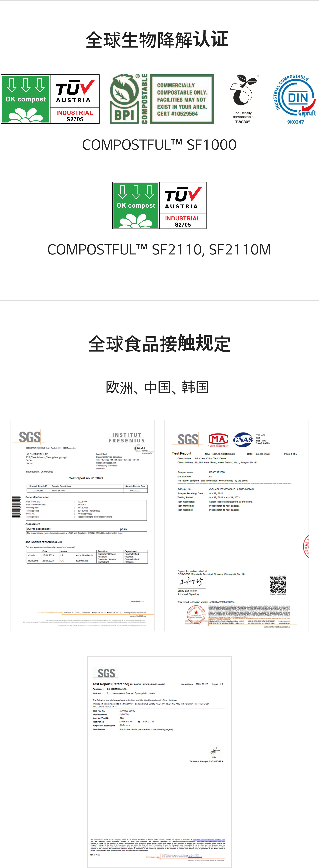Click the COMPOSTFUL™ SF1000 product name
Viewport: 319px width, 868px height.
point(159,145)
